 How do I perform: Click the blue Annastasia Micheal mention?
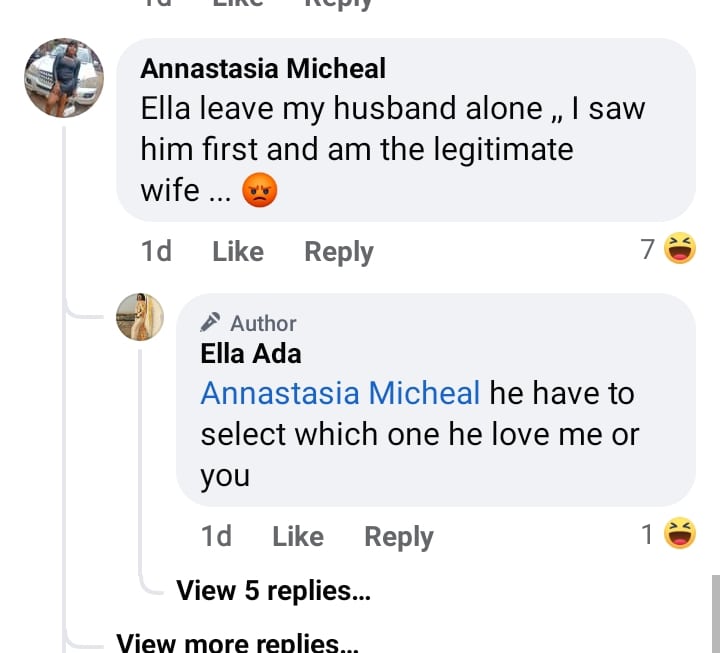click(340, 393)
